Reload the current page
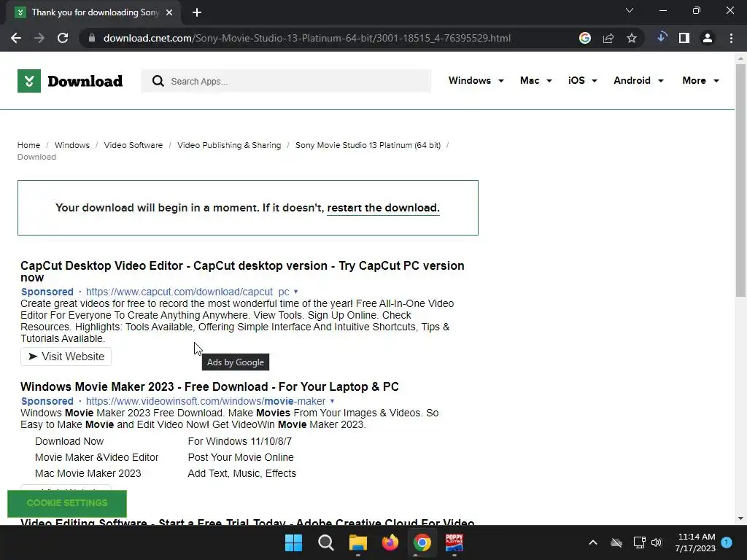Image resolution: width=747 pixels, height=560 pixels. coord(63,38)
